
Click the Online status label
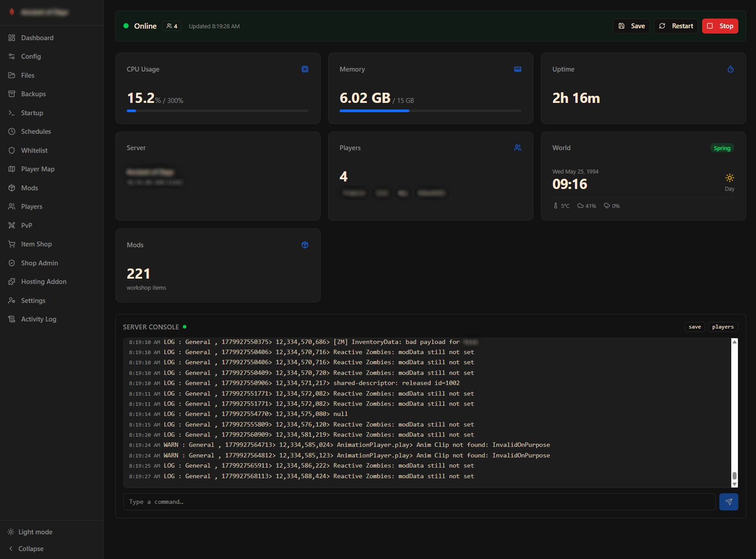pos(145,26)
